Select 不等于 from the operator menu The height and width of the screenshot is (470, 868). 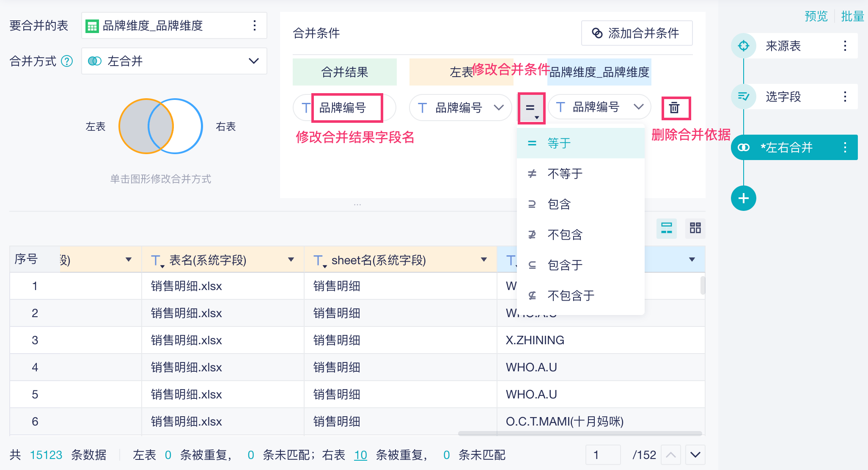565,174
